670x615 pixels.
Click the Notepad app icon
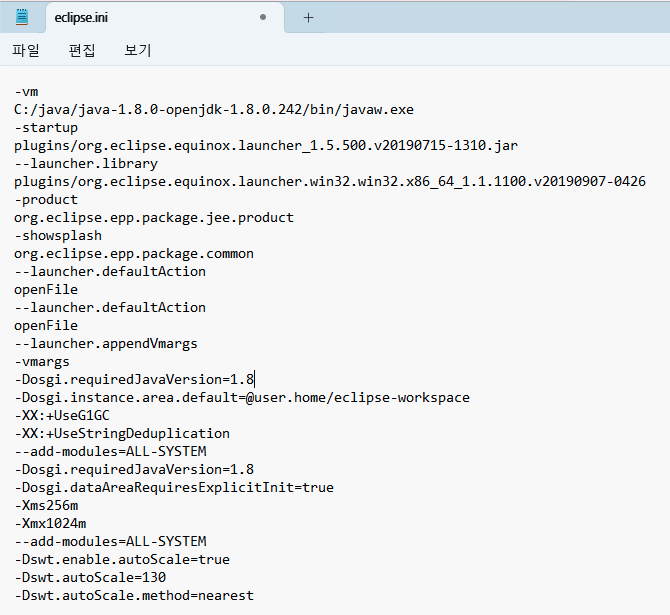[x=22, y=17]
